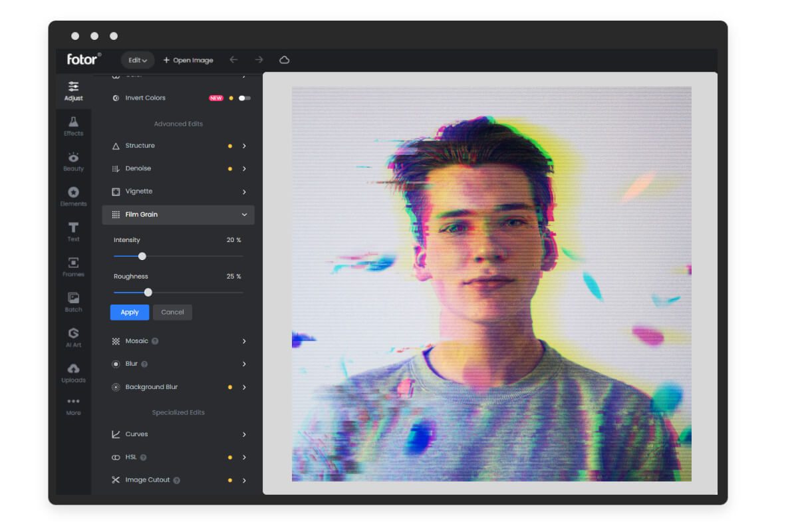Click the premium dot beside Background Blur
The width and height of the screenshot is (798, 532).
click(x=230, y=387)
